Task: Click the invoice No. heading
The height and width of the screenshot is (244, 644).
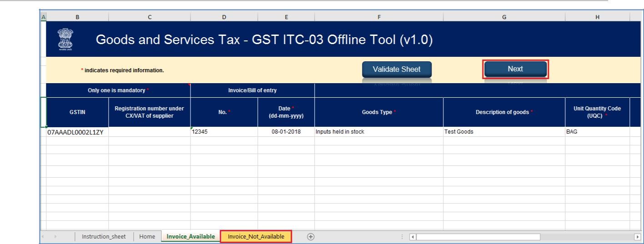Action: pos(224,112)
